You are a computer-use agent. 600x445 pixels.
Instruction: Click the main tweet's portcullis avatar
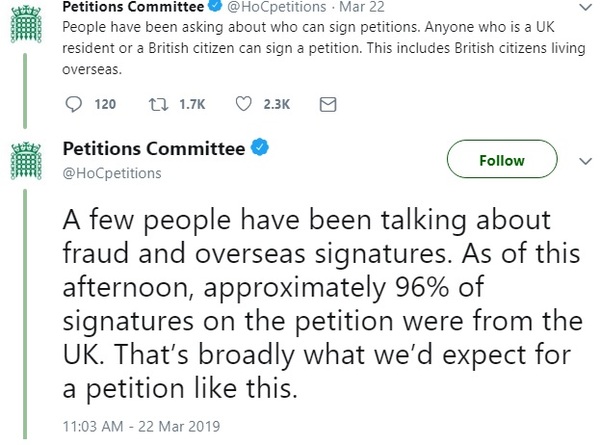[25, 162]
